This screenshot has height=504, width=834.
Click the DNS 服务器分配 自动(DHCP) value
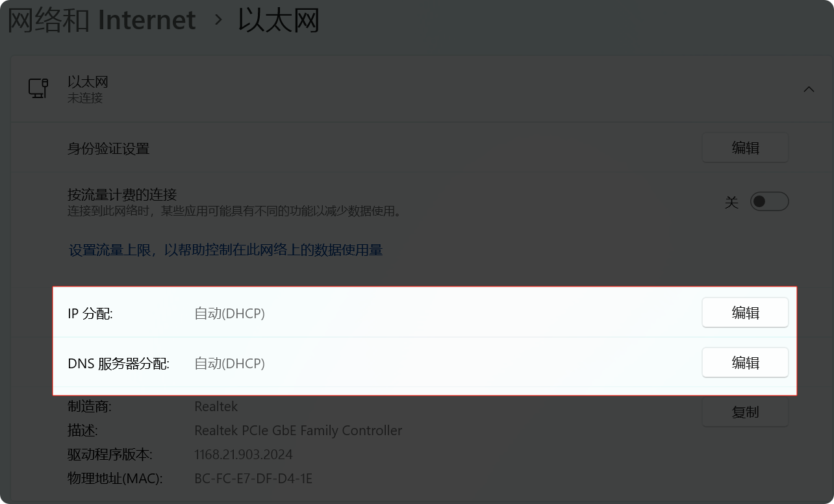pyautogui.click(x=229, y=364)
